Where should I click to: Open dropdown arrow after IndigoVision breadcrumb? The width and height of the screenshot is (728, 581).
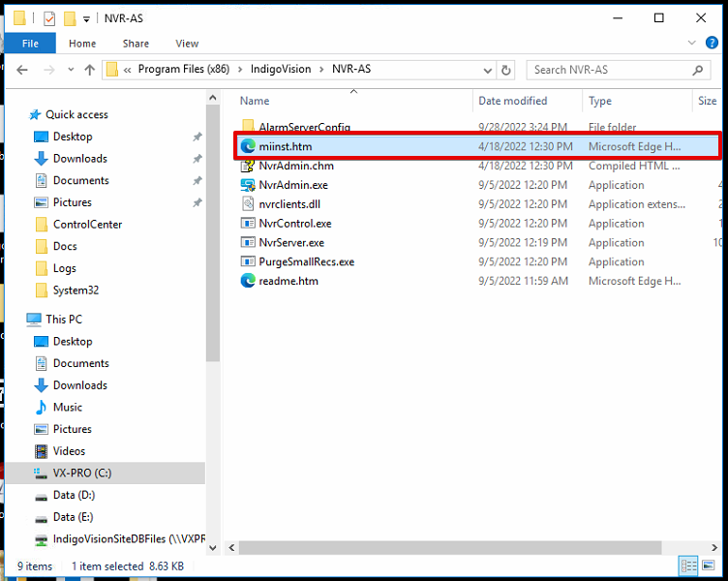point(321,70)
